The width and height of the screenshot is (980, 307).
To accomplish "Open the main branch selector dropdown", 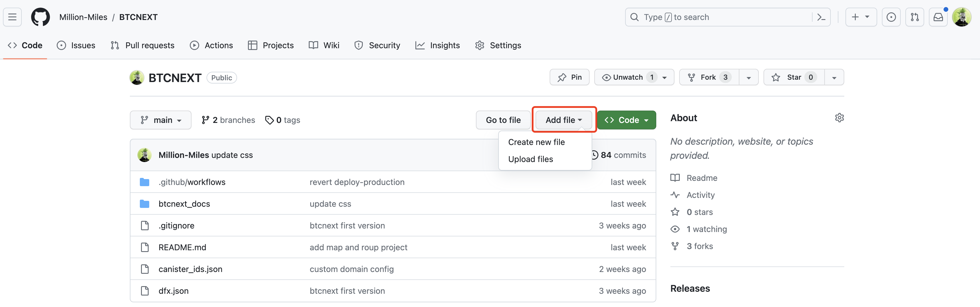I will [161, 120].
